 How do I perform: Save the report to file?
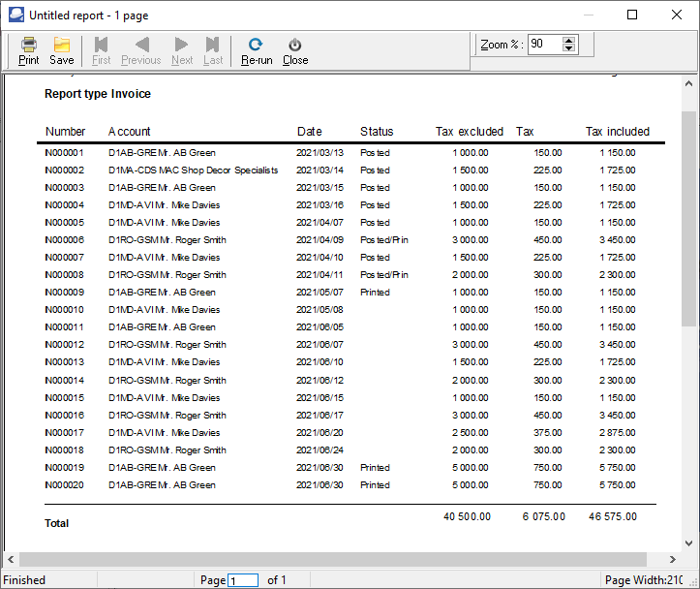point(62,51)
